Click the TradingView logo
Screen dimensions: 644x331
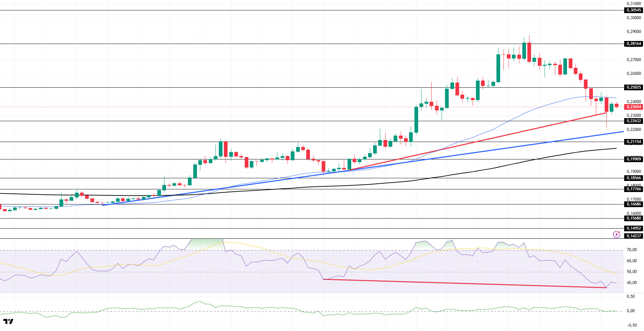pyautogui.click(x=8, y=321)
